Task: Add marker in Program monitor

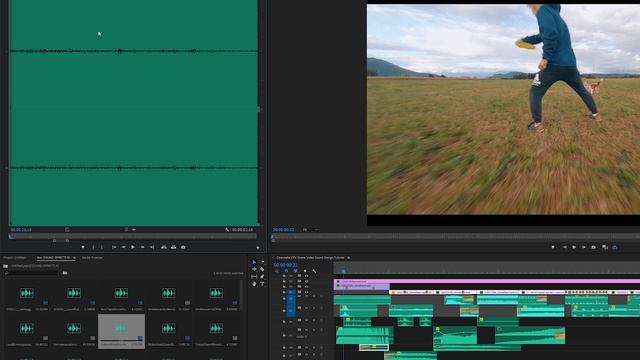Action: [553, 247]
